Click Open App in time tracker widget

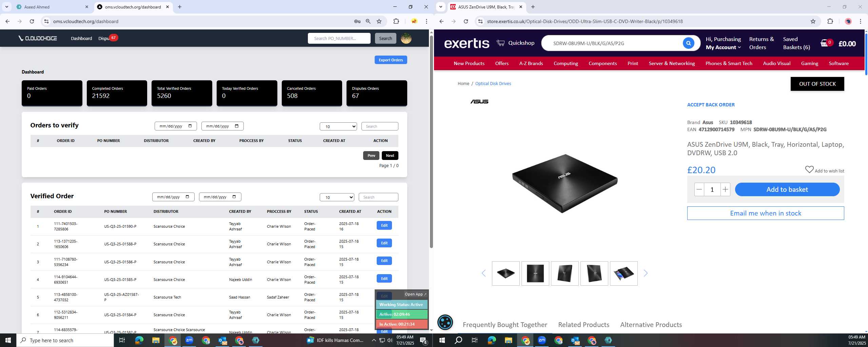(416, 294)
